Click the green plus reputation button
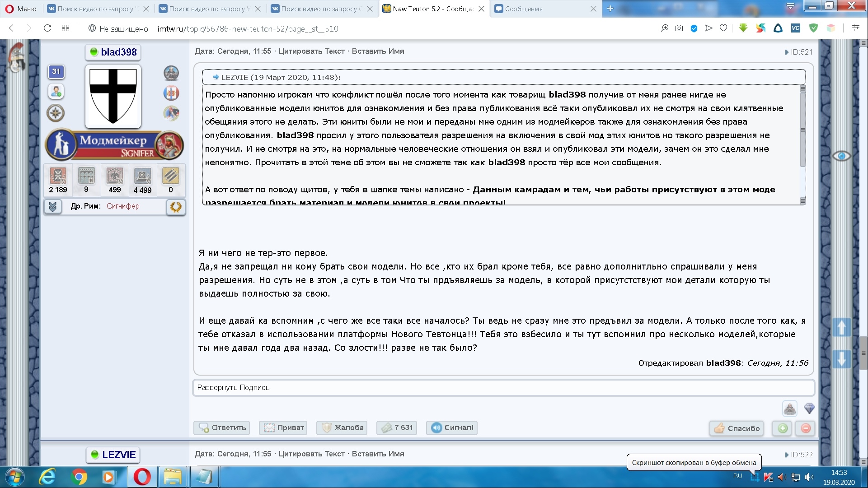Image resolution: width=868 pixels, height=488 pixels. [783, 428]
